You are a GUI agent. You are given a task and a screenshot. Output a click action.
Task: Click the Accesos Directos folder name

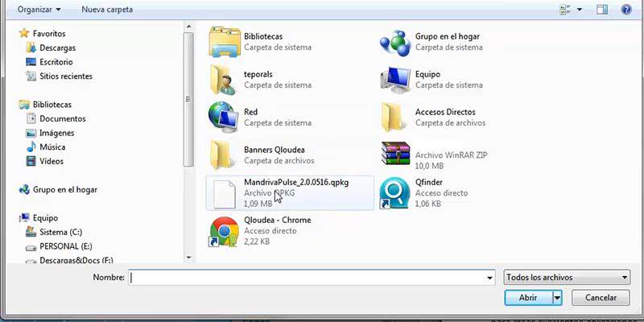[445, 112]
